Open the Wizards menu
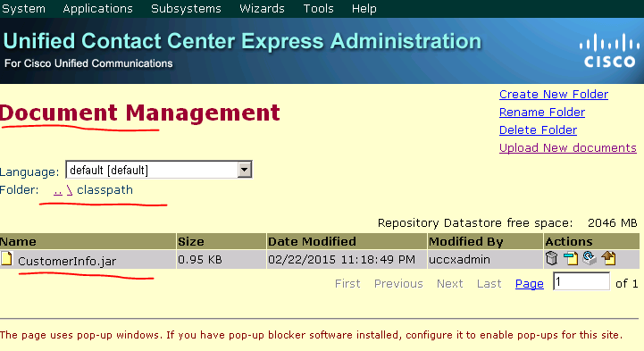The width and height of the screenshot is (644, 351). tap(262, 9)
